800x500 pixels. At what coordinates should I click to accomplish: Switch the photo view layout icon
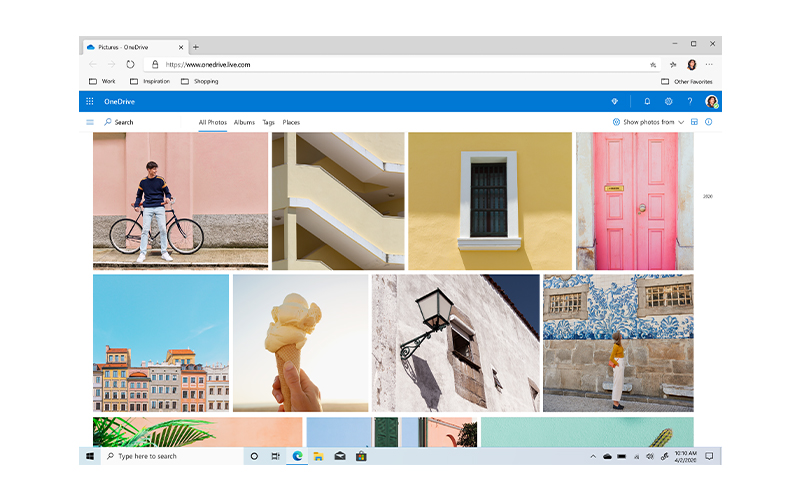coord(695,122)
